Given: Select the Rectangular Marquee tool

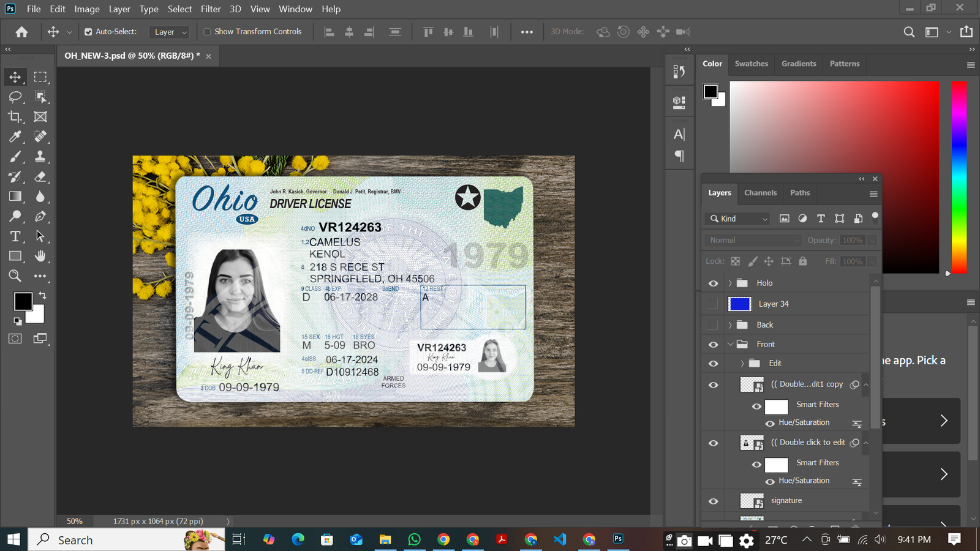Looking at the screenshot, I should click(x=40, y=77).
